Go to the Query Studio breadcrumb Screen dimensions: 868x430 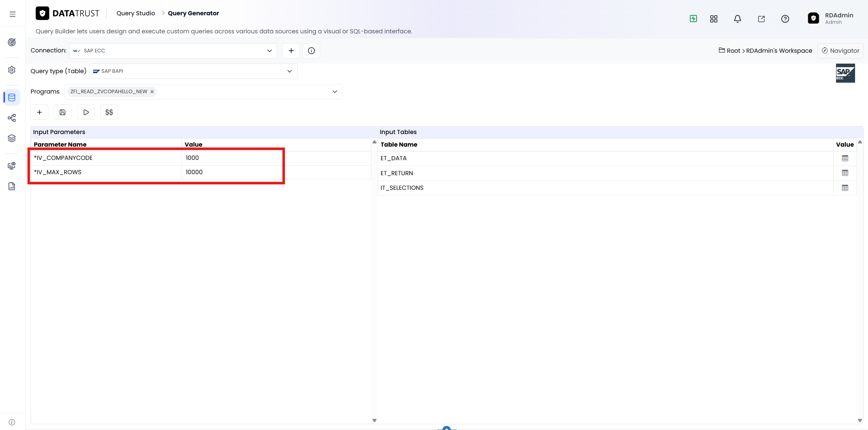(x=136, y=13)
